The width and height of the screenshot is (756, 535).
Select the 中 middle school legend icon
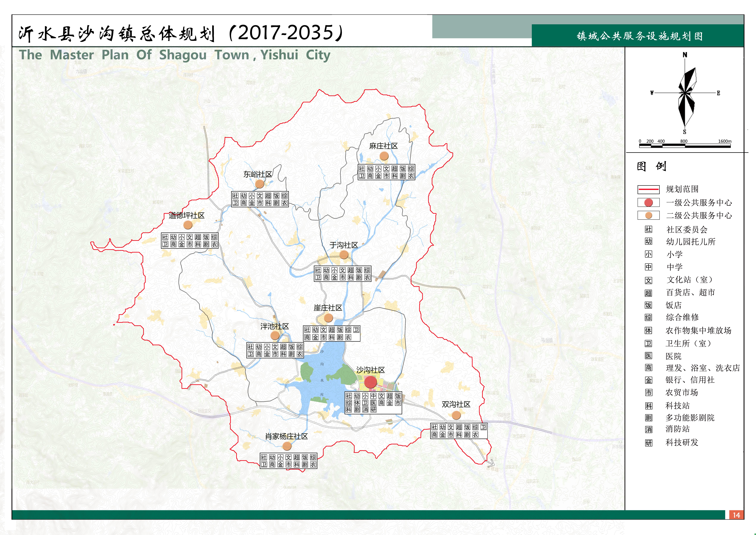pyautogui.click(x=648, y=267)
